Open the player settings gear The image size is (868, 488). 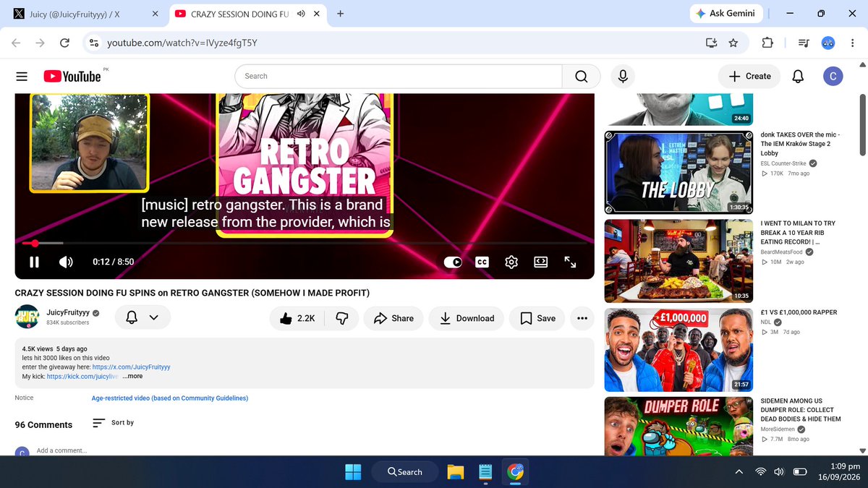(x=511, y=262)
